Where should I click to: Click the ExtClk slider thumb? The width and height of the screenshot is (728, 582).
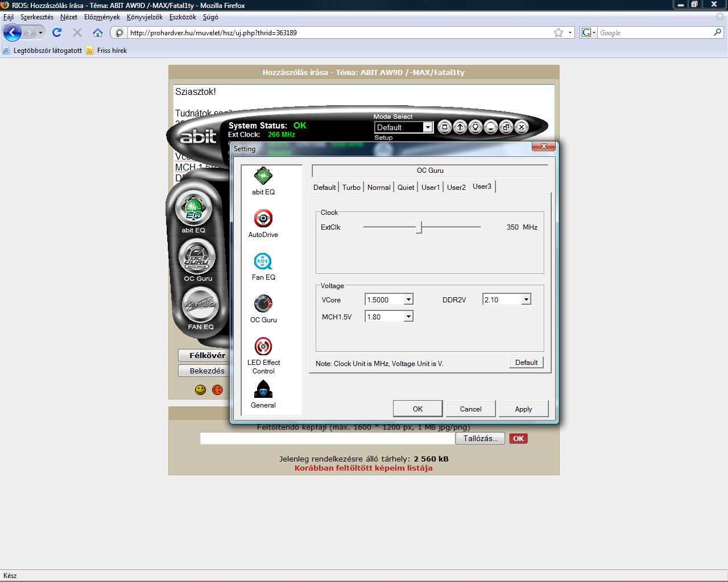coord(419,227)
